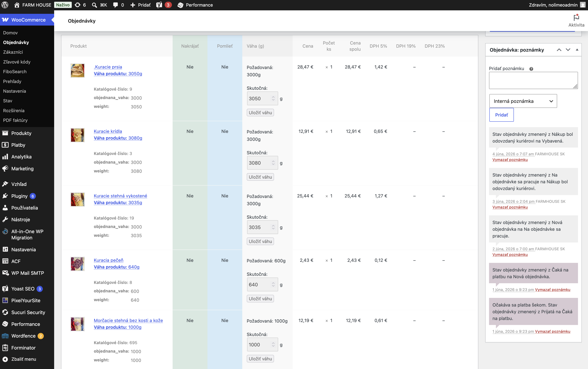588x369 pixels.
Task: Open comments bubble icon in admin bar
Action: 116,5
